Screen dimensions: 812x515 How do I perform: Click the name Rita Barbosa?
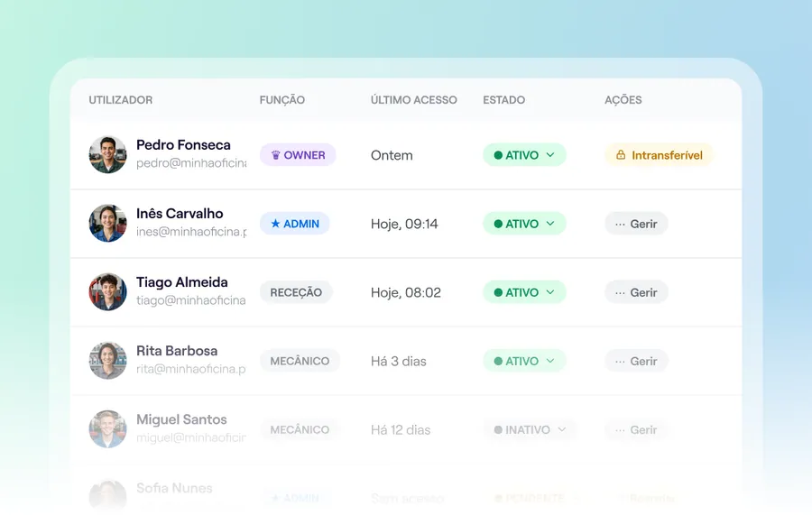pos(177,351)
